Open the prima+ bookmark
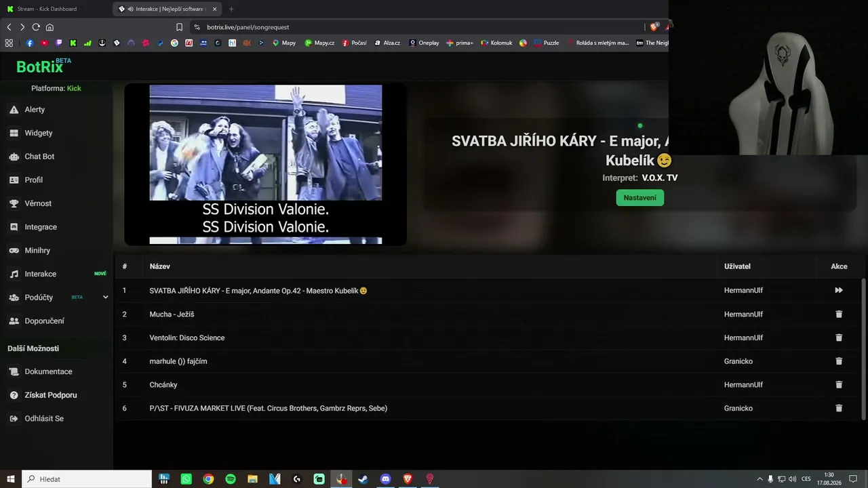The width and height of the screenshot is (868, 488). click(x=460, y=43)
